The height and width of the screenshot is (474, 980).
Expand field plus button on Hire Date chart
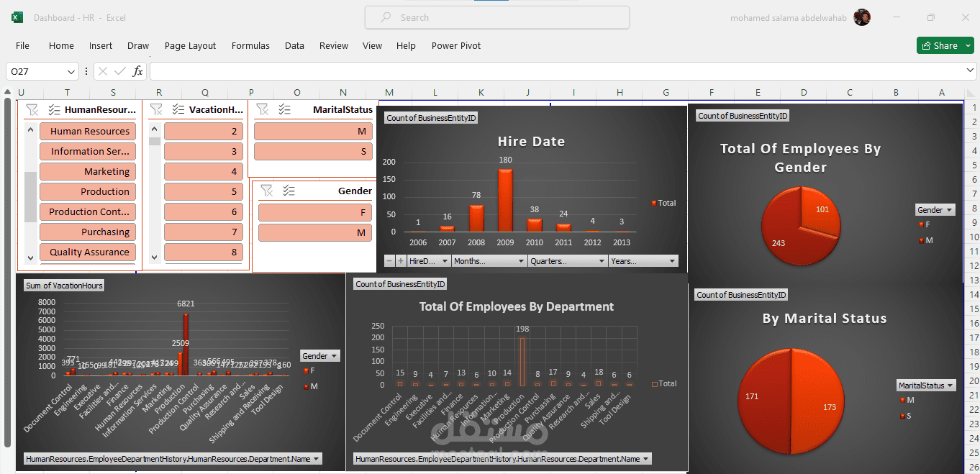400,261
